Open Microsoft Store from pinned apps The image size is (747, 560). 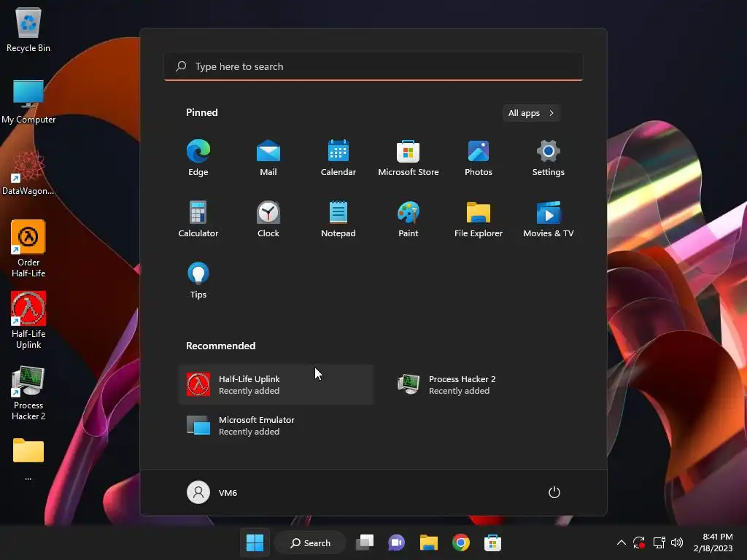pyautogui.click(x=409, y=158)
